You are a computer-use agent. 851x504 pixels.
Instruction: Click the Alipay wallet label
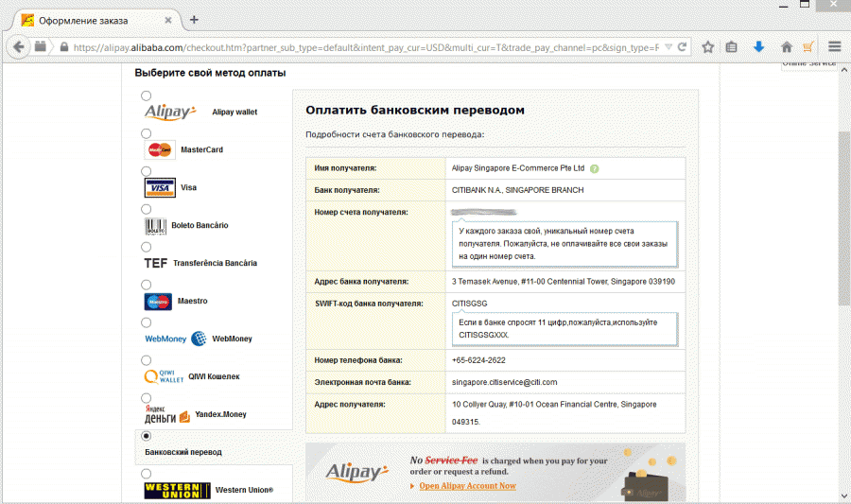234,112
